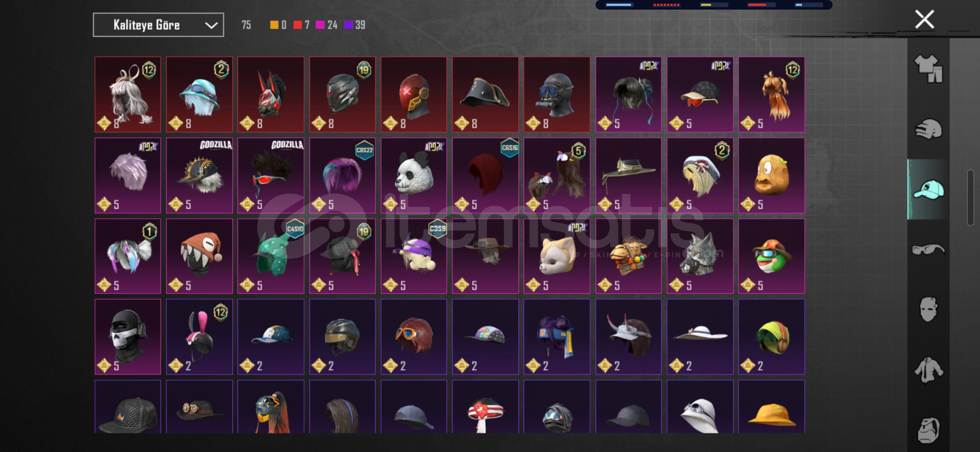Viewport: 980px width, 452px height.
Task: Choose the pirate tricorn hat item
Action: [485, 95]
